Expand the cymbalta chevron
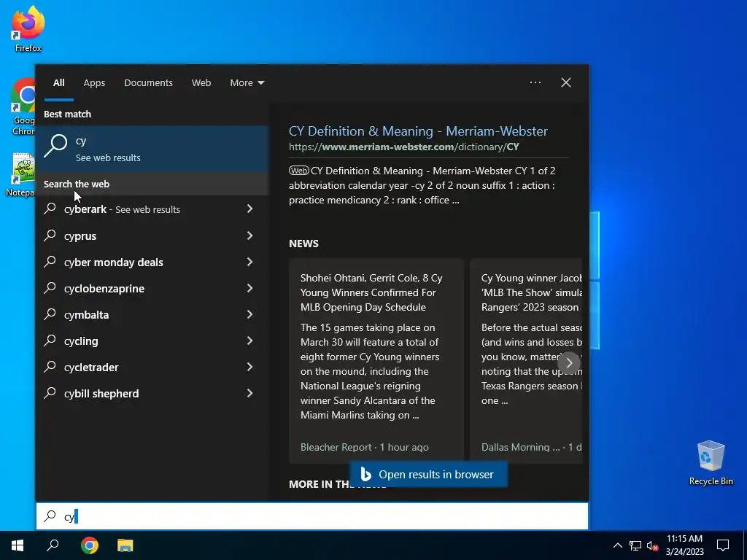This screenshot has width=747, height=560. [x=249, y=314]
